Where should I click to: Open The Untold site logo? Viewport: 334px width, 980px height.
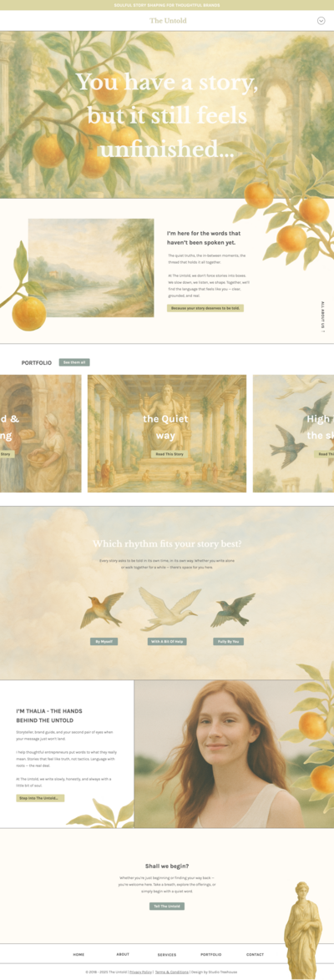[x=168, y=21]
